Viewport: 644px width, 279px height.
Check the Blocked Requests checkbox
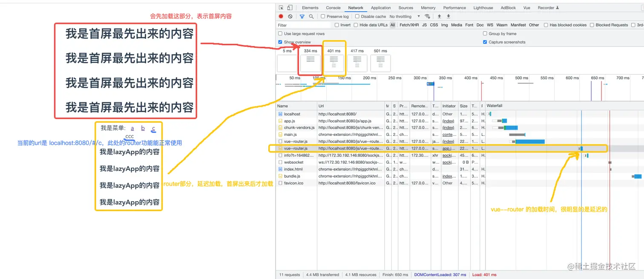coord(592,25)
